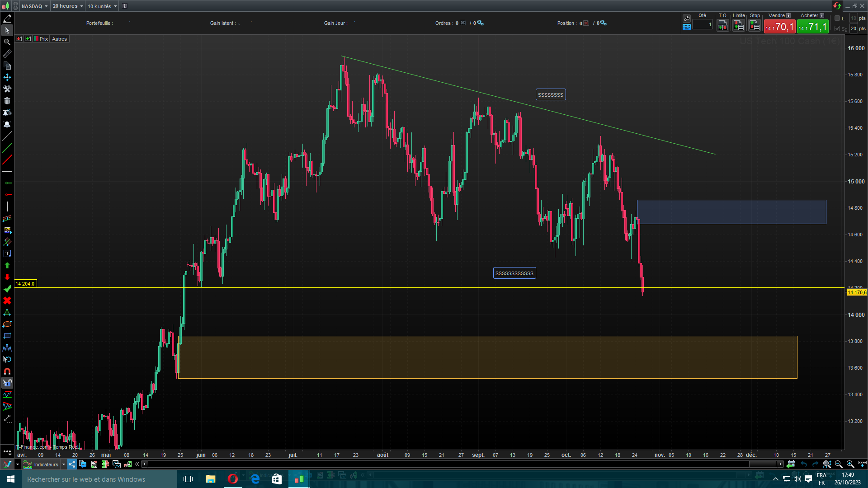Click the instrument info icon in top bar

point(125,6)
